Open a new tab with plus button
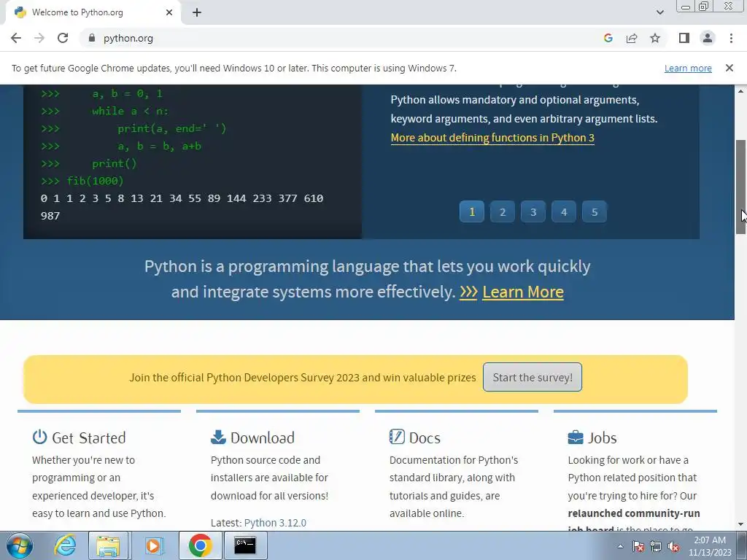This screenshot has height=560, width=747. pos(197,12)
